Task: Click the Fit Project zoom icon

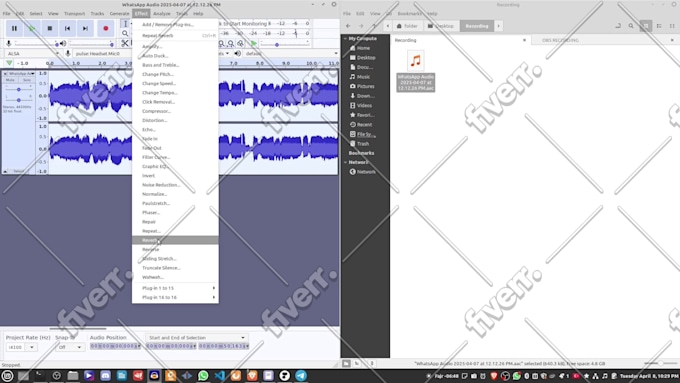Action: tap(231, 43)
